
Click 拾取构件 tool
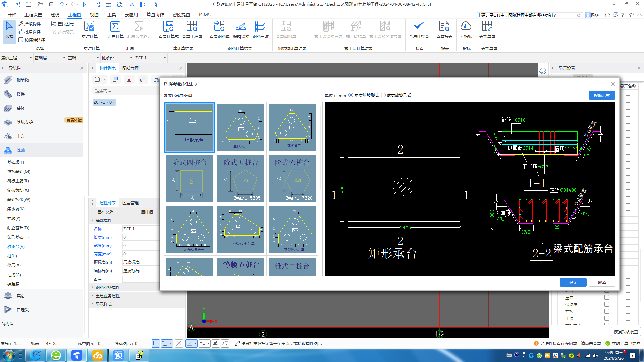(x=30, y=24)
